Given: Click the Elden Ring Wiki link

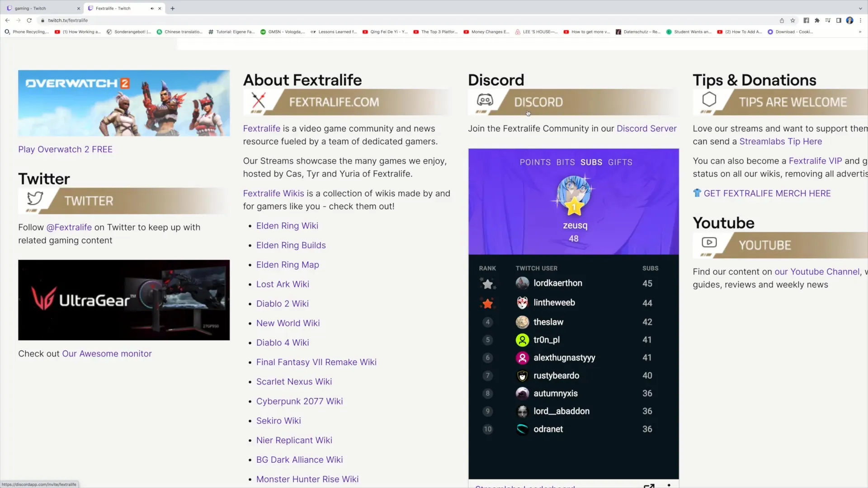Looking at the screenshot, I should 287,225.
